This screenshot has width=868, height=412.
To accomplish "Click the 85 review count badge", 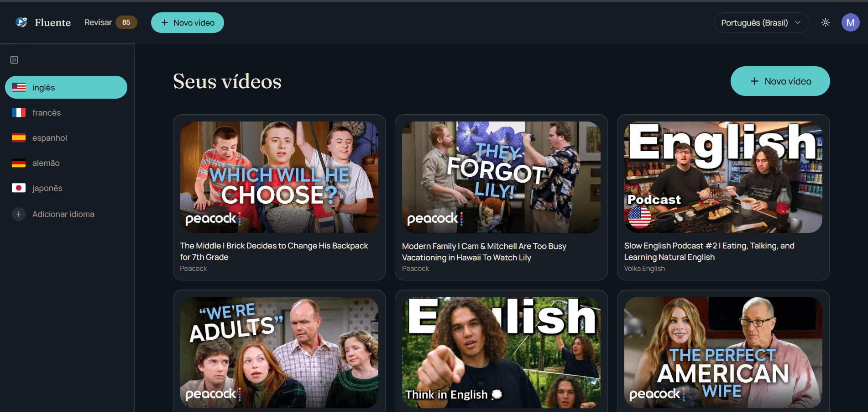I will click(x=126, y=22).
